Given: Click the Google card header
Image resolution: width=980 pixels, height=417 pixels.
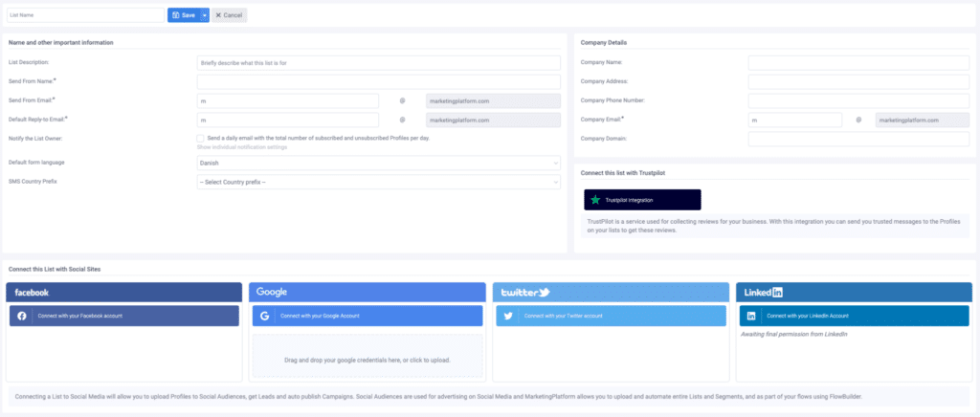Looking at the screenshot, I should 367,292.
